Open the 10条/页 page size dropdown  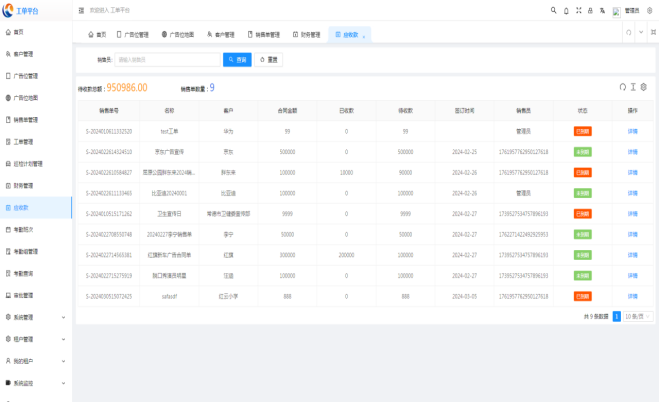[x=634, y=316]
